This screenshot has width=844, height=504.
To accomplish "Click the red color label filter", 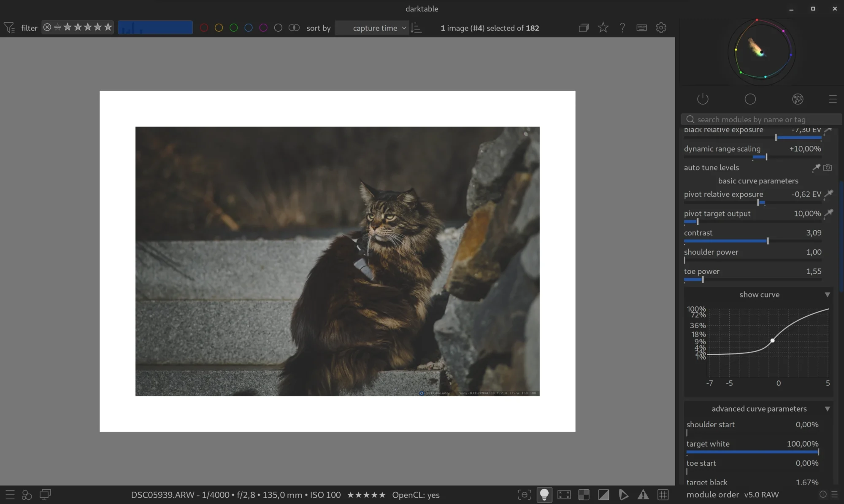I will [x=204, y=28].
